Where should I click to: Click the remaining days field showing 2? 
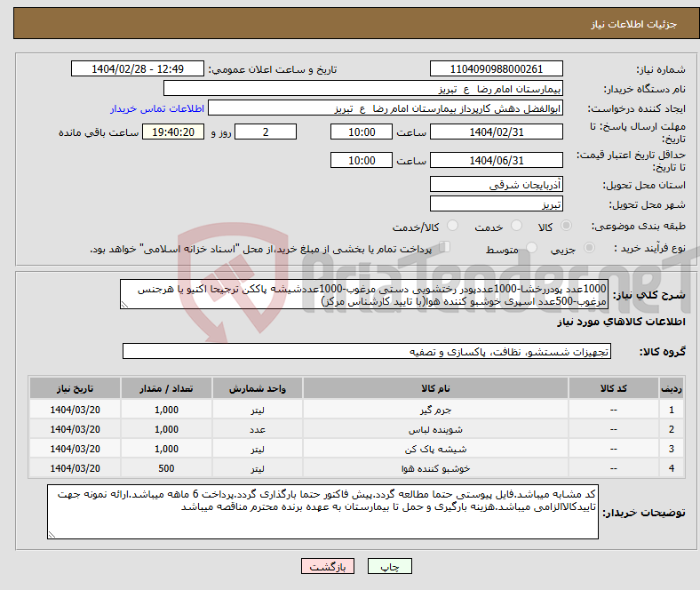266,132
